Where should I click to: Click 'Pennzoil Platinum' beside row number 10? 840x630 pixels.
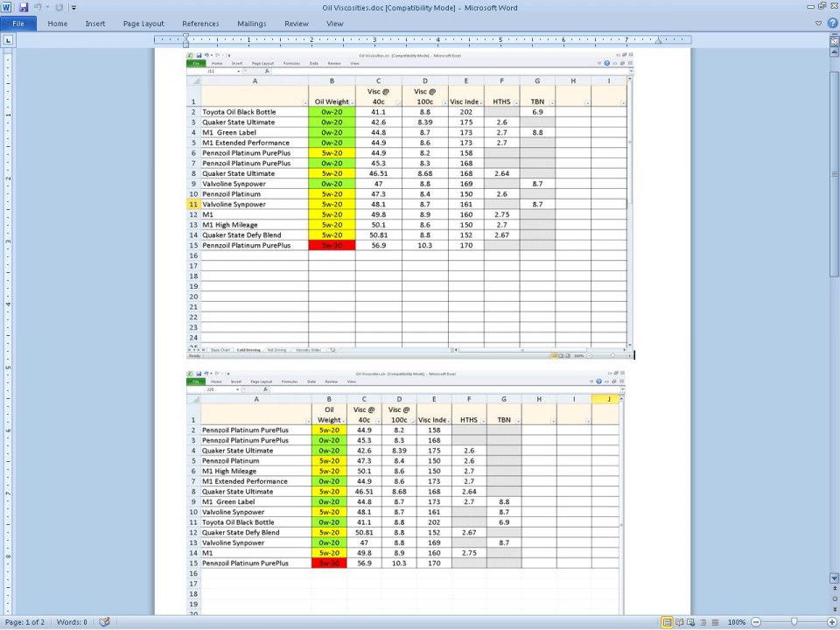[231, 194]
